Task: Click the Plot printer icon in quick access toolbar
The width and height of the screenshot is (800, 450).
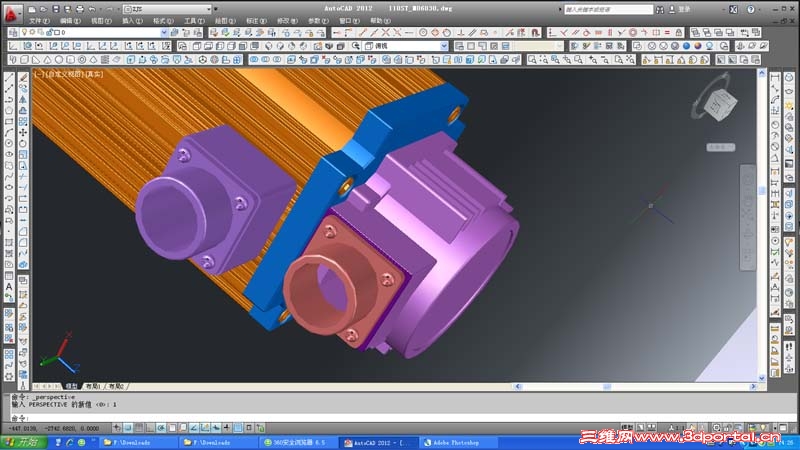Action: (x=80, y=9)
